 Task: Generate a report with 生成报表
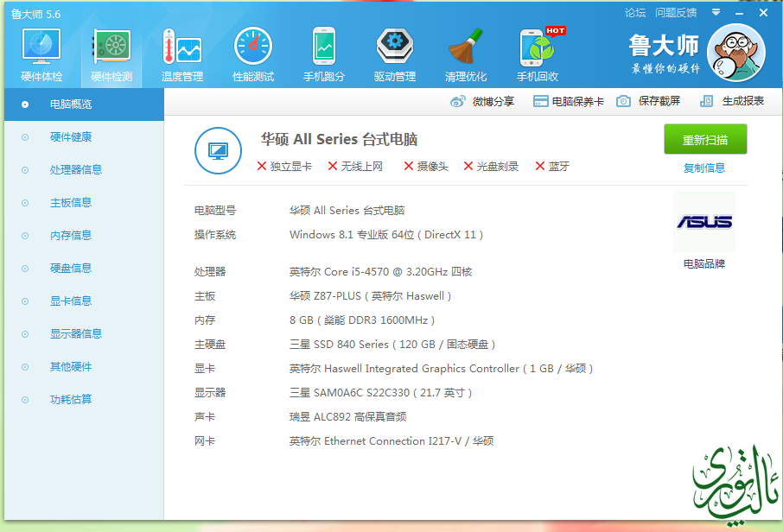pyautogui.click(x=732, y=101)
